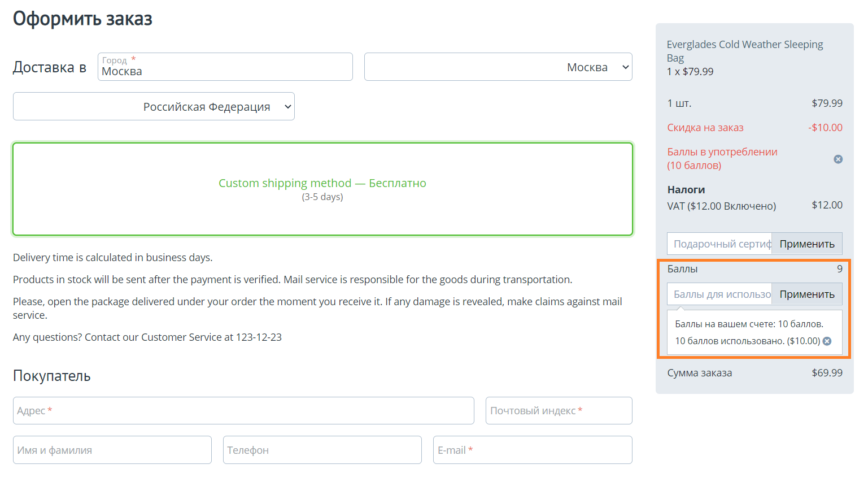Click the points-to-use input field
868x477 pixels.
click(x=719, y=294)
